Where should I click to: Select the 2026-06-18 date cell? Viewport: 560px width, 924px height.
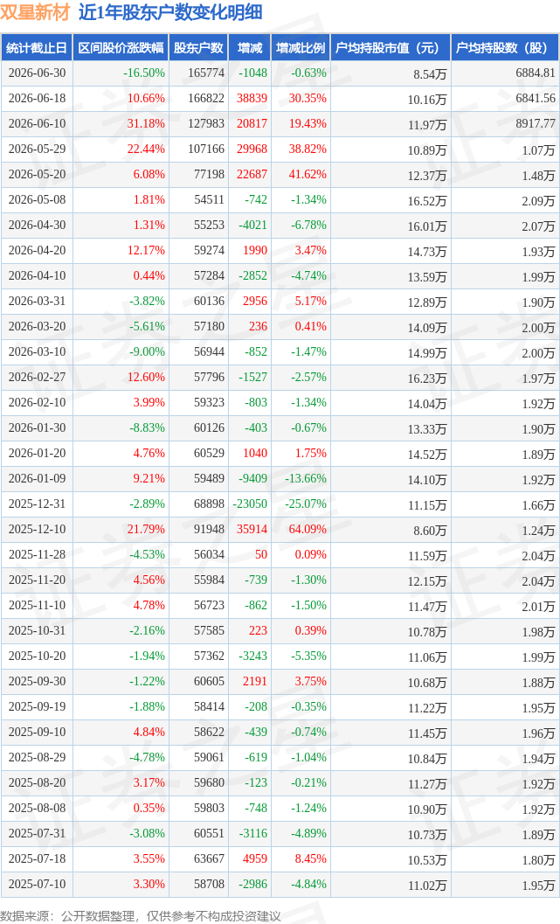(37, 99)
